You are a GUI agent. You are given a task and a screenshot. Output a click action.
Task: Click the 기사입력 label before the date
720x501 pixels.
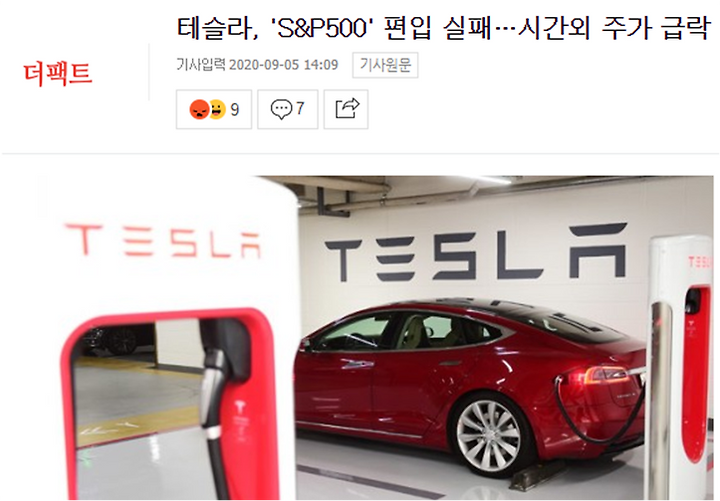(201, 65)
